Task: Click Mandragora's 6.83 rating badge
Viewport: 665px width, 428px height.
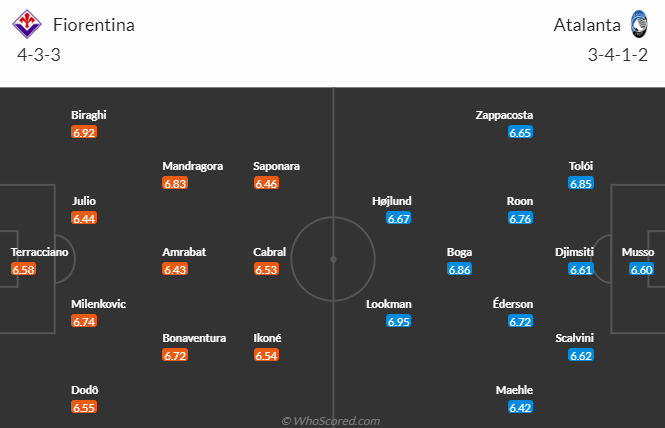Action: pos(175,184)
